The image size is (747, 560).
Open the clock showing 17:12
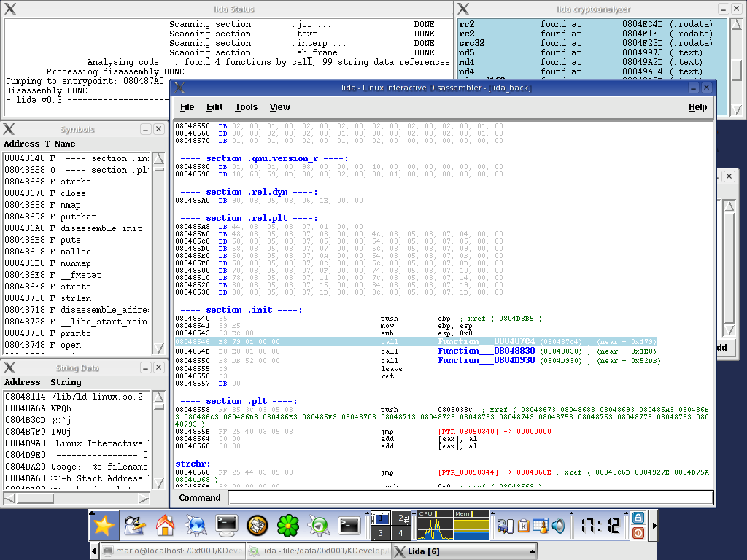(x=600, y=526)
